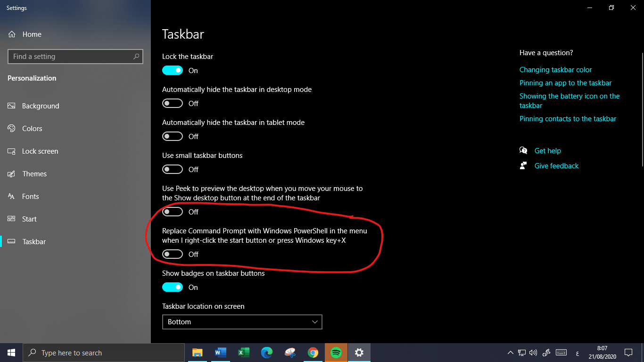Open Microsoft Word from the taskbar
The height and width of the screenshot is (362, 644).
pyautogui.click(x=220, y=353)
